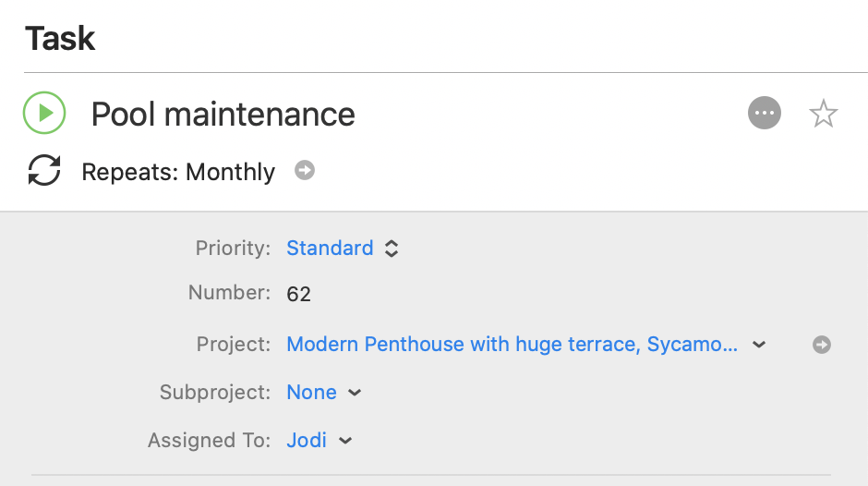The width and height of the screenshot is (868, 486).
Task: Click the Pool maintenance title text
Action: click(223, 115)
